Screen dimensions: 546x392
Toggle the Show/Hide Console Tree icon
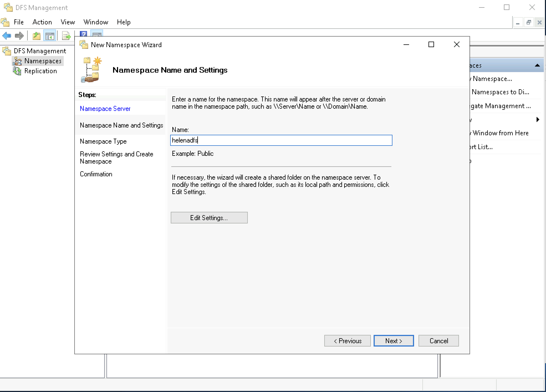tap(50, 36)
